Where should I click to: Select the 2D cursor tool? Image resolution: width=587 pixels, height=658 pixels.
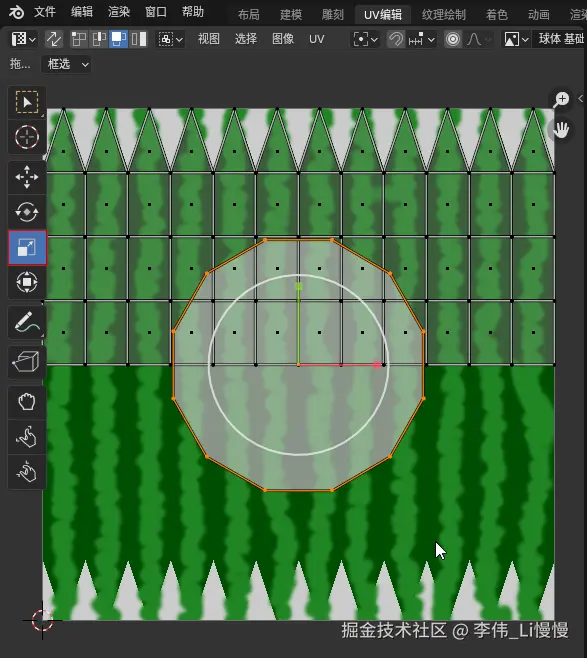tap(27, 137)
